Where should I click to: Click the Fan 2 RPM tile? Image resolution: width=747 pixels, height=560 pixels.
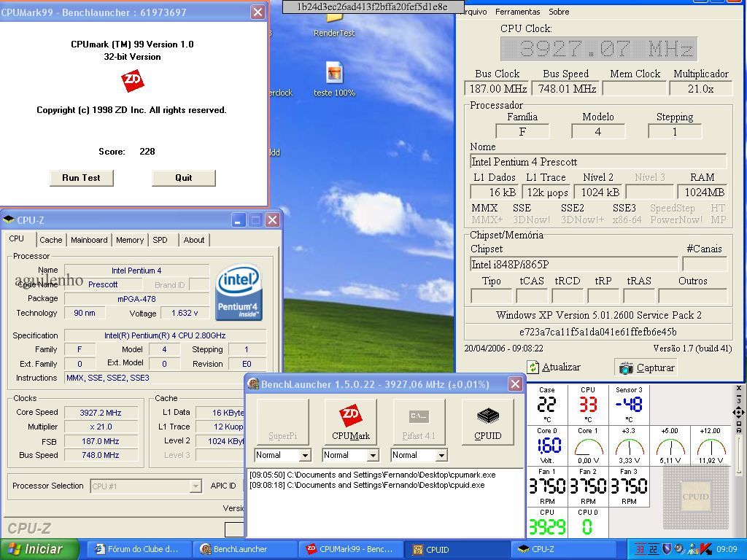pyautogui.click(x=588, y=486)
